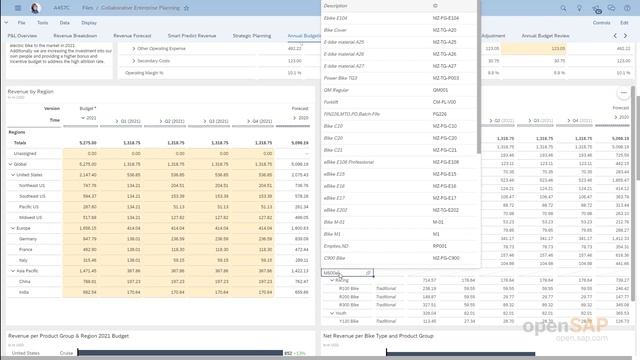The height and width of the screenshot is (360, 640).
Task: Collapse the Budget 2021 time column
Action: (83, 118)
